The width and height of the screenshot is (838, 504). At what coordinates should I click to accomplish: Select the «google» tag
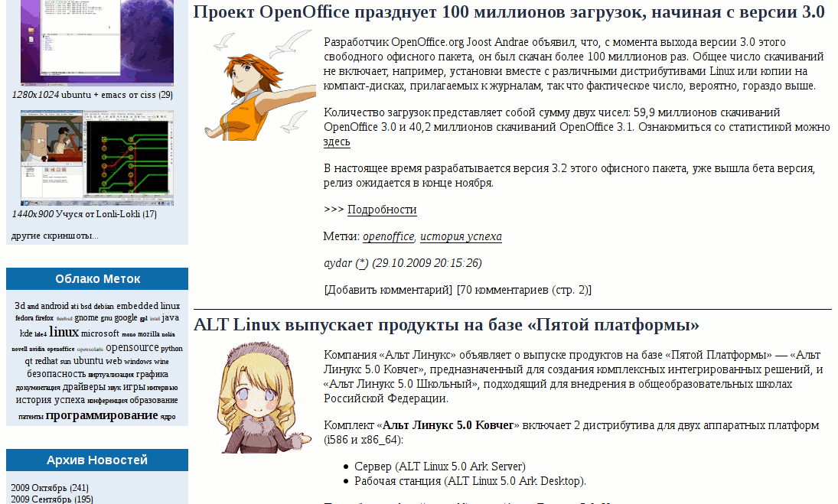point(126,317)
